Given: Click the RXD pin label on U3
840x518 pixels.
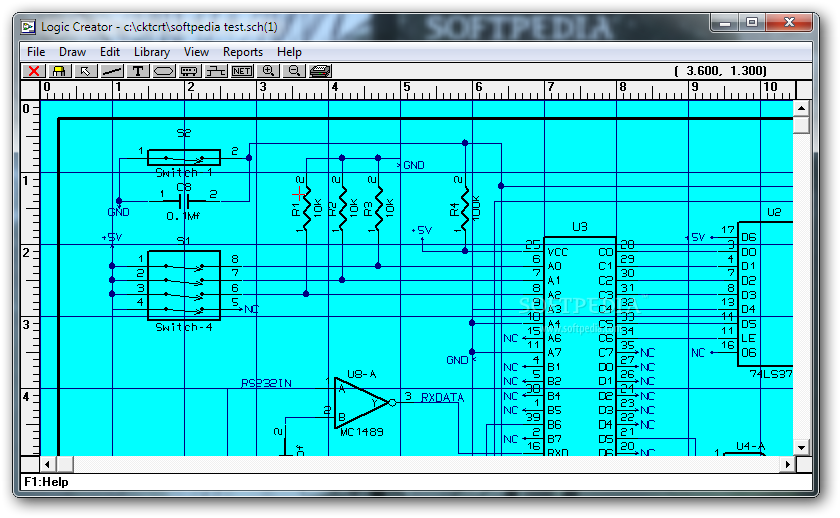Looking at the screenshot, I should click(x=558, y=452).
